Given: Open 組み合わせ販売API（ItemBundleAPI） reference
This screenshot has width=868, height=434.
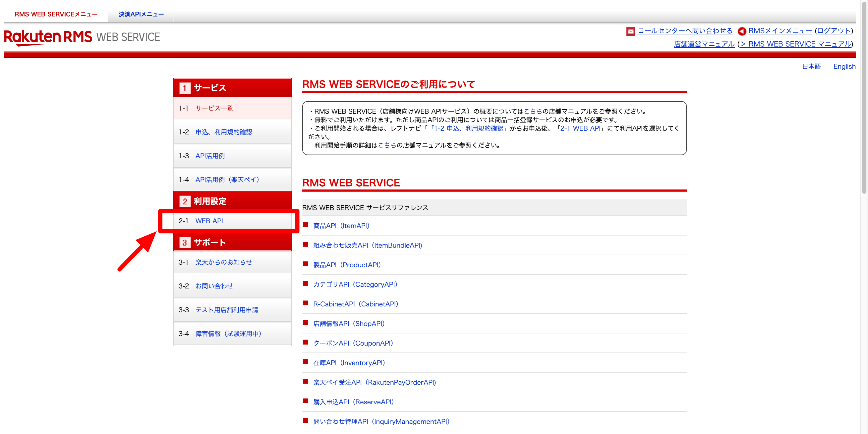Looking at the screenshot, I should (368, 245).
